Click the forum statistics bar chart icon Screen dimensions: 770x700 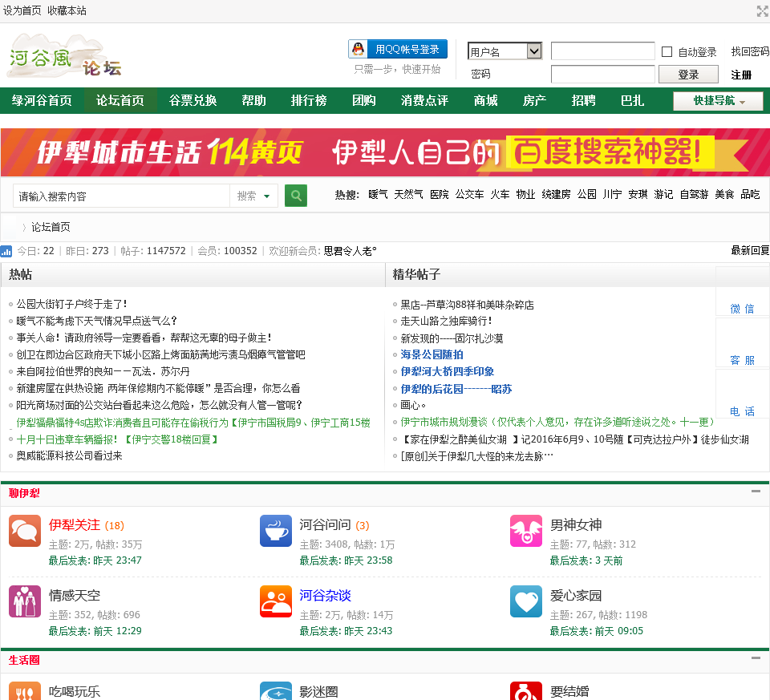tap(6, 251)
